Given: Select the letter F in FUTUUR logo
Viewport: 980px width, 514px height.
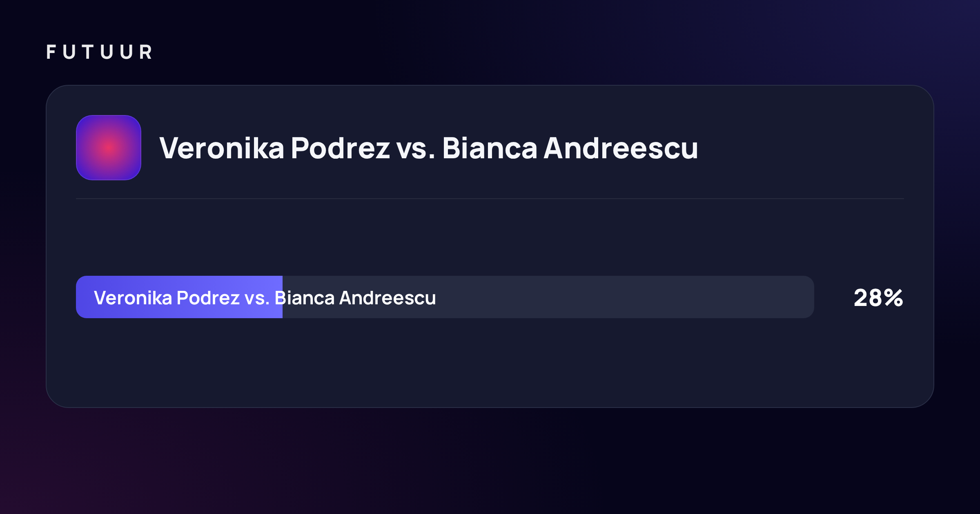Looking at the screenshot, I should pyautogui.click(x=51, y=52).
